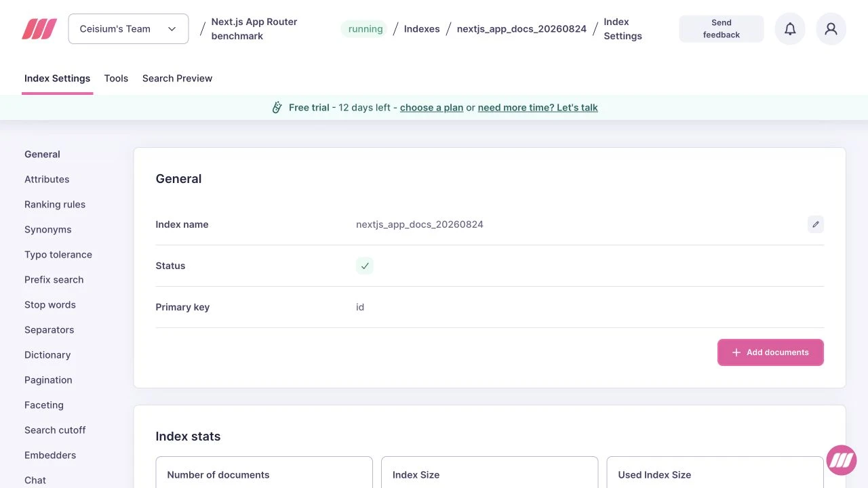Image resolution: width=868 pixels, height=488 pixels.
Task: Follow the choose a plan link
Action: 432,107
